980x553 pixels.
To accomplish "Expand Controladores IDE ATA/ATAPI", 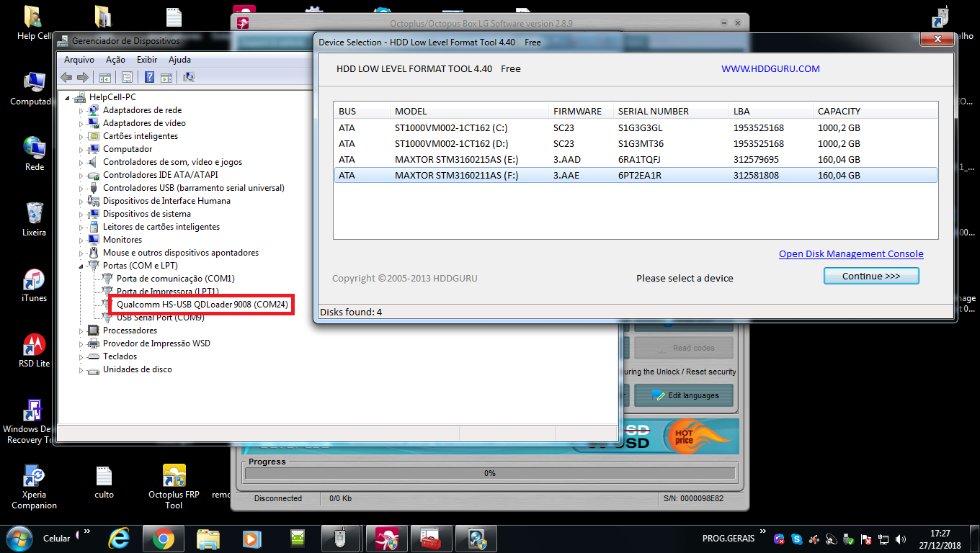I will click(81, 175).
